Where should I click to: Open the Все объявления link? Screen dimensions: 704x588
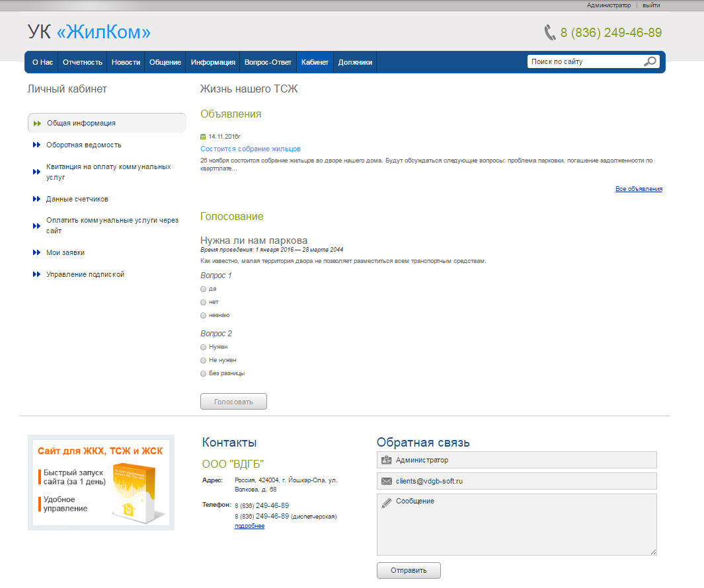638,189
